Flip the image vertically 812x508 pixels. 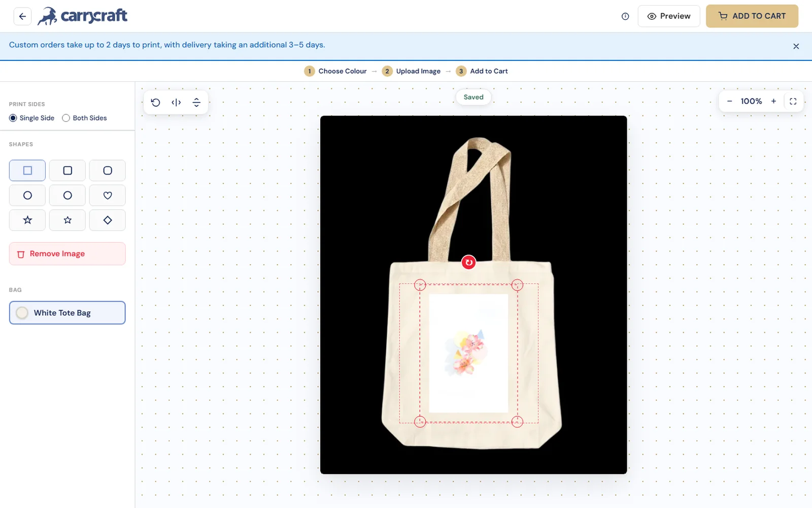coord(196,103)
